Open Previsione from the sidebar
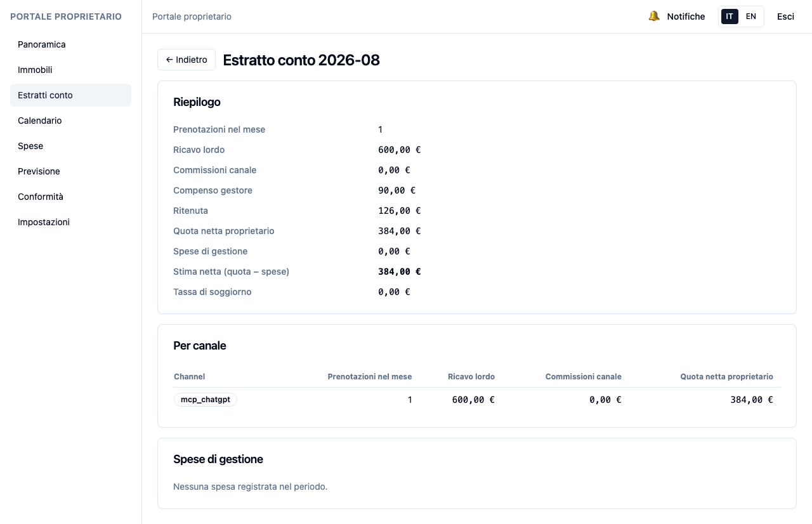The image size is (812, 524). [x=70, y=171]
